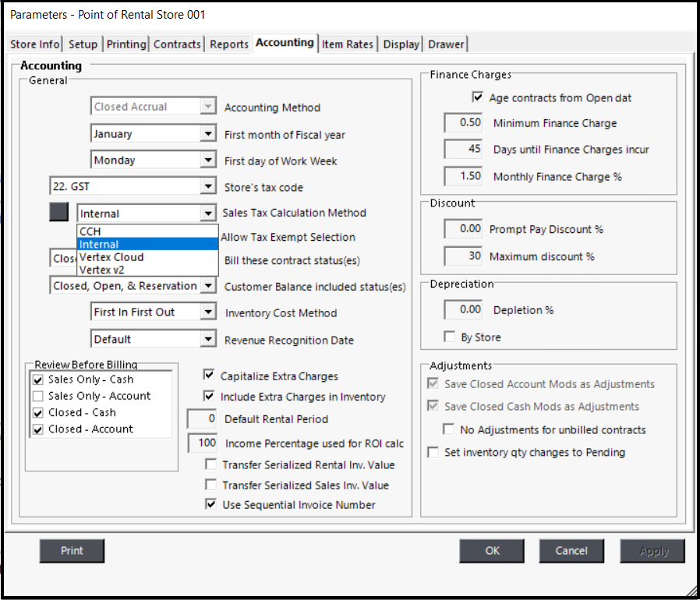The image size is (700, 600).
Task: Enable Sales Only - Account review checkbox
Action: 38,396
